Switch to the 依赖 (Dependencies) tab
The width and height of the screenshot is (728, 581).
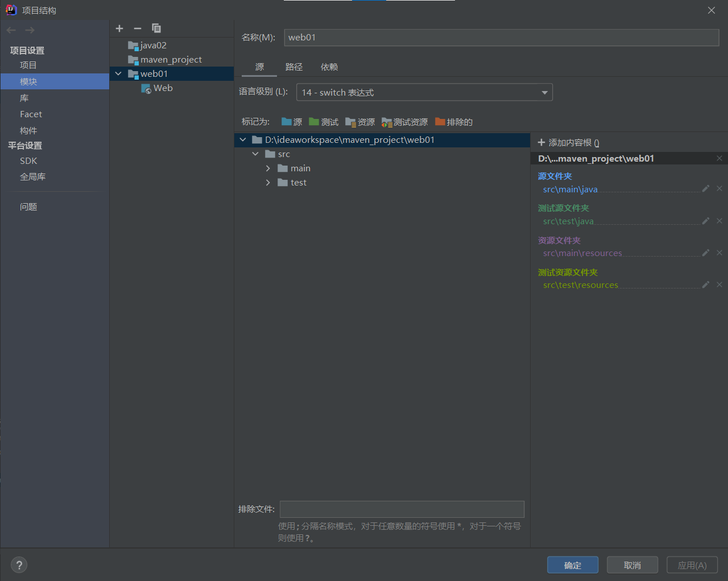pos(329,67)
